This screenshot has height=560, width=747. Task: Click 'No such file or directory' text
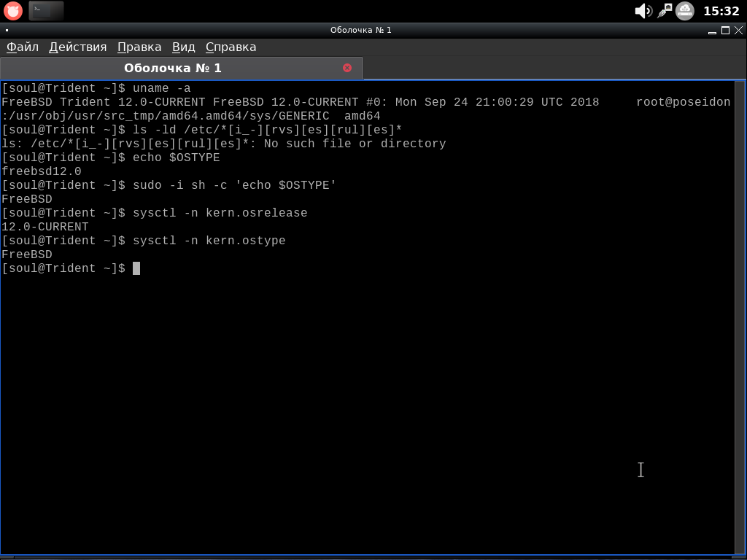click(355, 144)
